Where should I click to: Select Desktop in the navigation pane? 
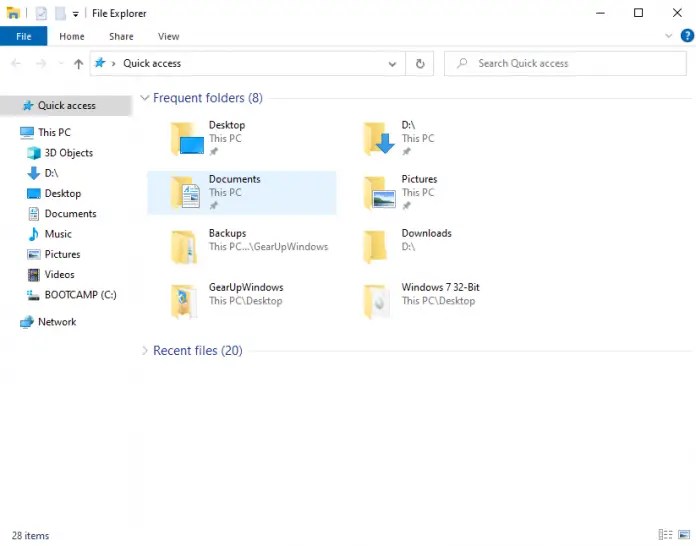54,194
